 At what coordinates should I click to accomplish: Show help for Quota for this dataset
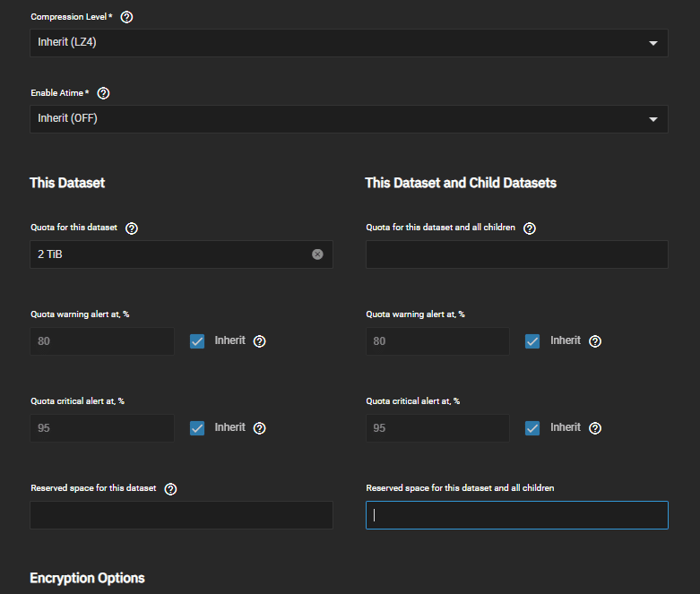(x=132, y=228)
